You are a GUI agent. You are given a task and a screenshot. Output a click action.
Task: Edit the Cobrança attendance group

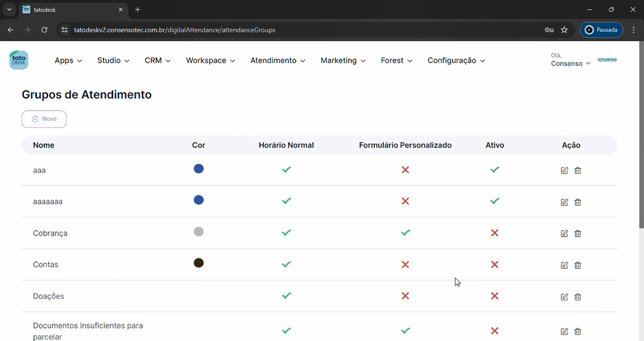point(564,233)
